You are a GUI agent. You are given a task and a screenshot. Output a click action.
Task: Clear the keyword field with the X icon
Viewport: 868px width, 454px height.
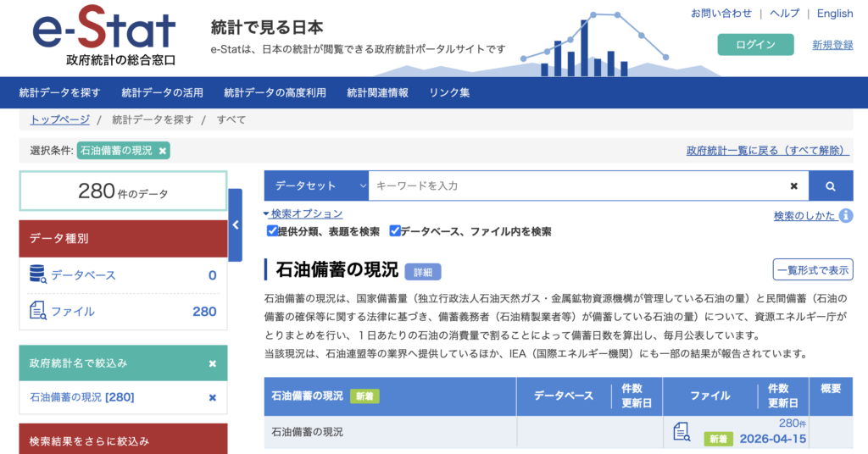pos(793,186)
